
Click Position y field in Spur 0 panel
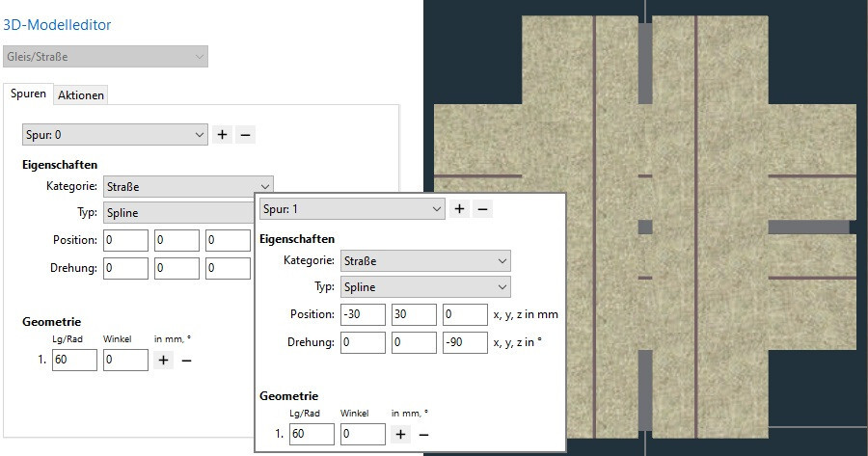176,240
